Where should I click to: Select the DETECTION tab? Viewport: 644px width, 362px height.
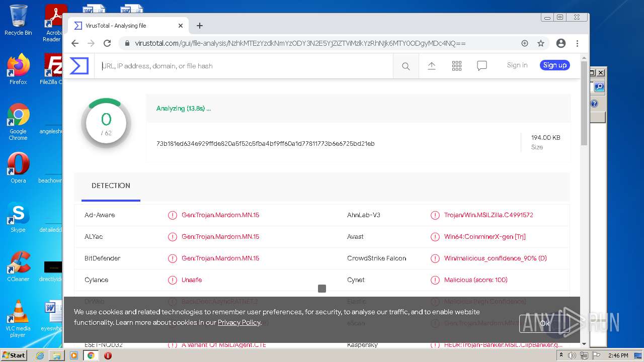click(x=111, y=186)
